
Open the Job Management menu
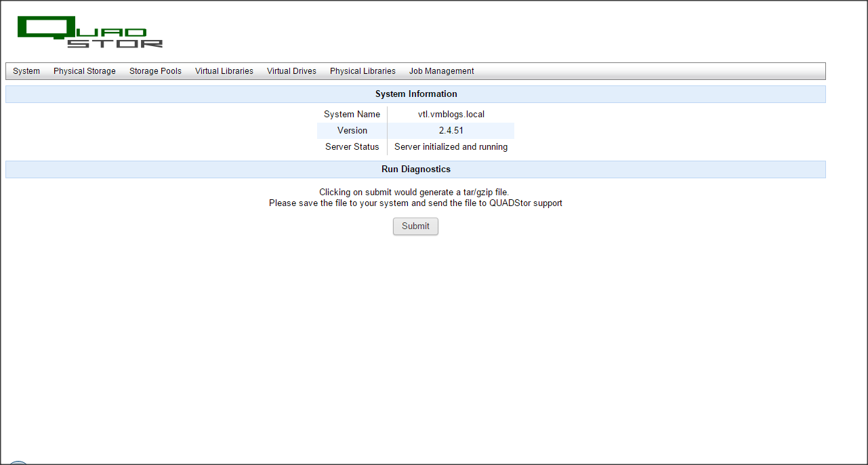(x=441, y=71)
